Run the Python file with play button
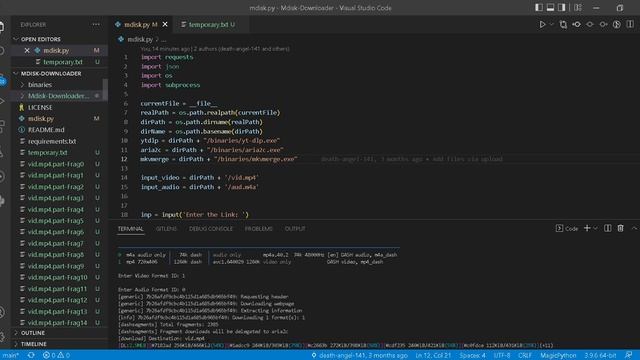 click(542, 24)
